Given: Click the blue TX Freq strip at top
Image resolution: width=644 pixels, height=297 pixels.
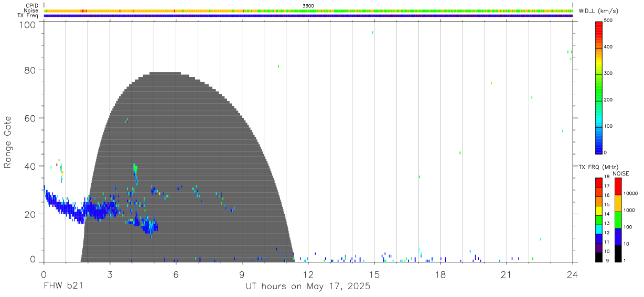Looking at the screenshot, I should tap(308, 16).
